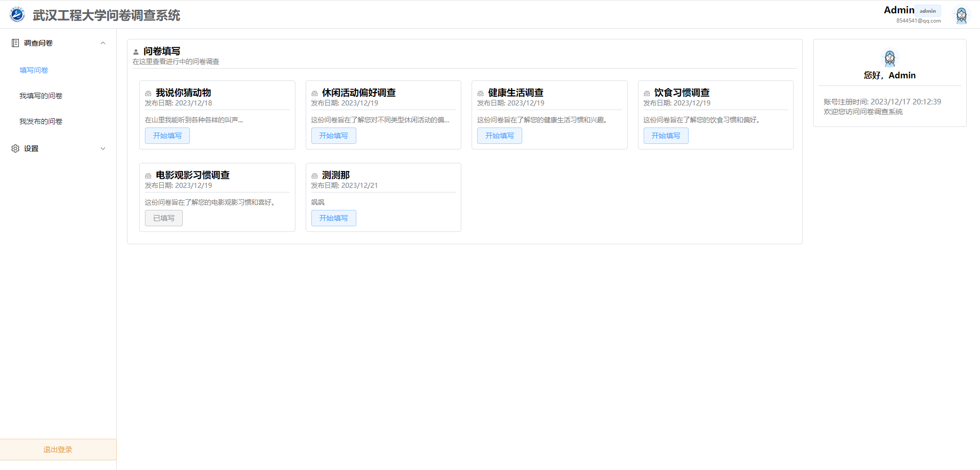Expand the 设置 menu with its chevron

click(103, 148)
